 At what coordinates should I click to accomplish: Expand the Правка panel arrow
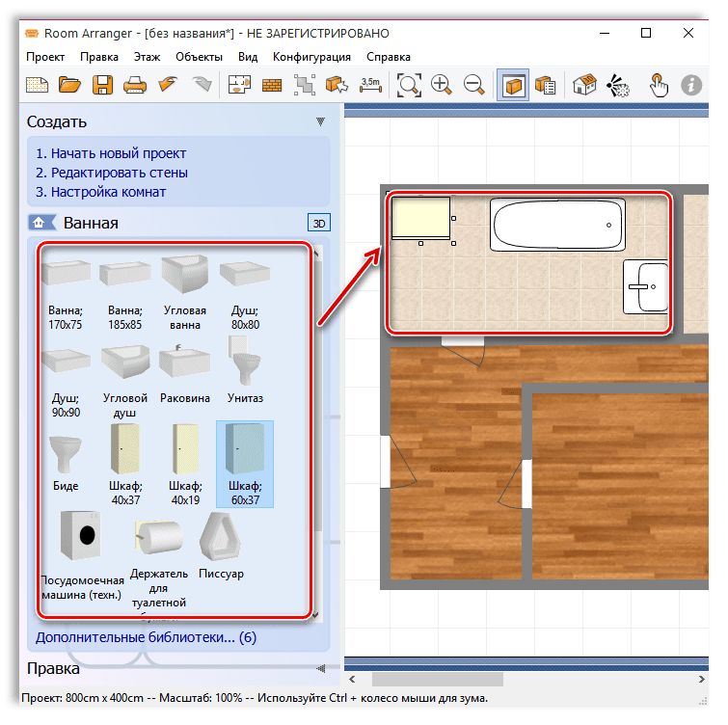click(x=320, y=668)
